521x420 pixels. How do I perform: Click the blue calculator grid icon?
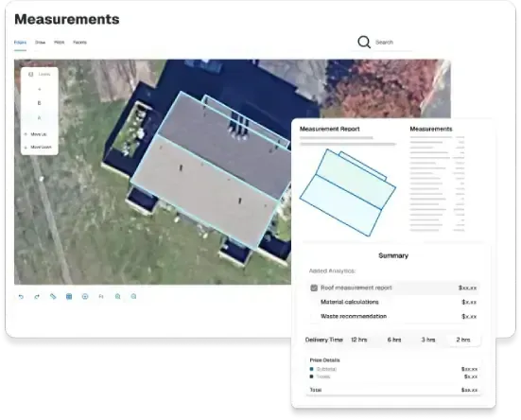[69, 296]
